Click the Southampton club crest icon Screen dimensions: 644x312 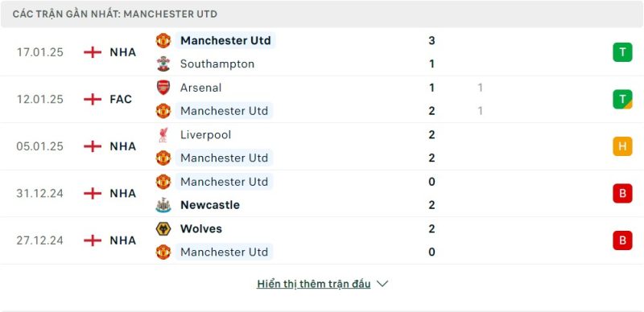point(163,64)
